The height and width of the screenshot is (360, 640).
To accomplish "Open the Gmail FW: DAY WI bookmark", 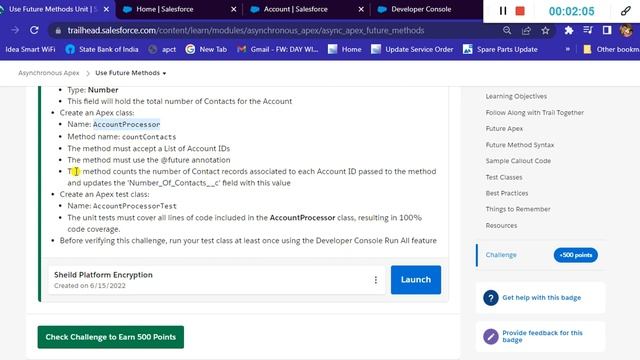I will point(278,49).
